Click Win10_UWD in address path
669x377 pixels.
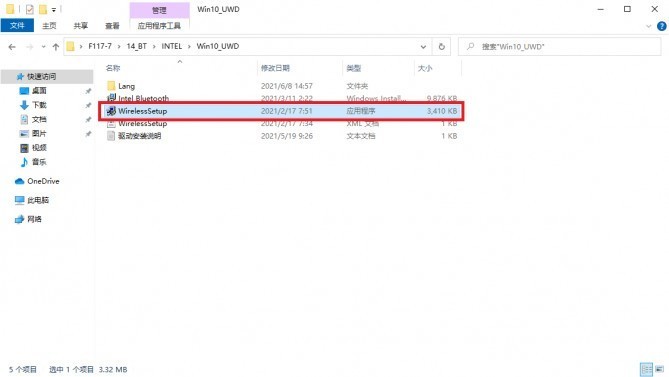[218, 46]
